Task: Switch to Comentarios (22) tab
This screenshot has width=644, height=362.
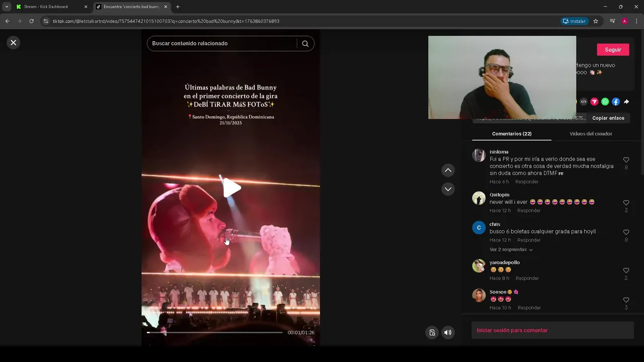Action: 512,134
